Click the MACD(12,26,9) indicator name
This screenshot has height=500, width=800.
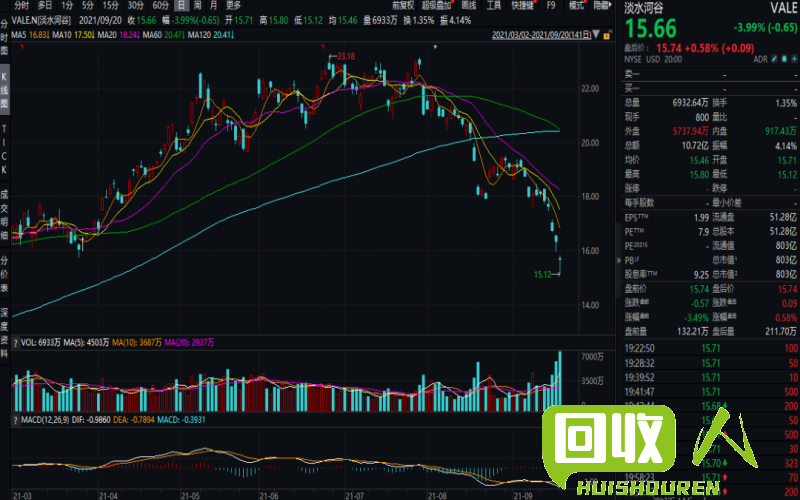coord(45,420)
